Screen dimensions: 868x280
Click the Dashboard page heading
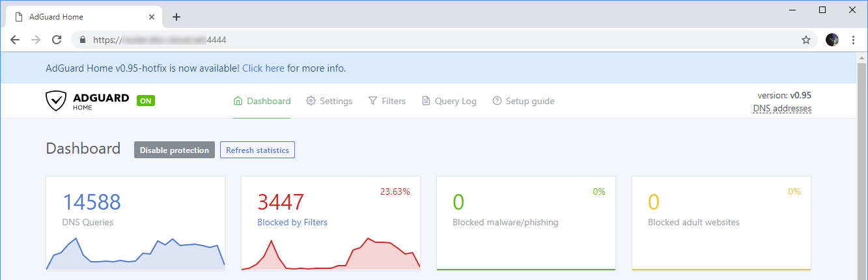pyautogui.click(x=83, y=148)
